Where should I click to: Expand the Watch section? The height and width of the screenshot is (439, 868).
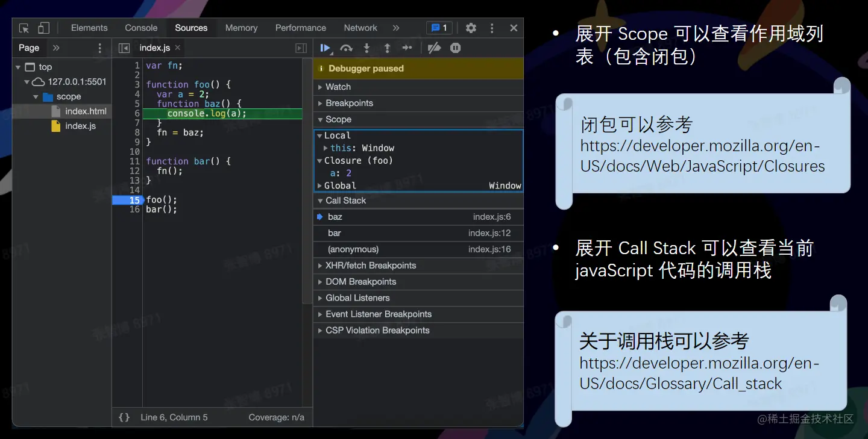pyautogui.click(x=418, y=87)
